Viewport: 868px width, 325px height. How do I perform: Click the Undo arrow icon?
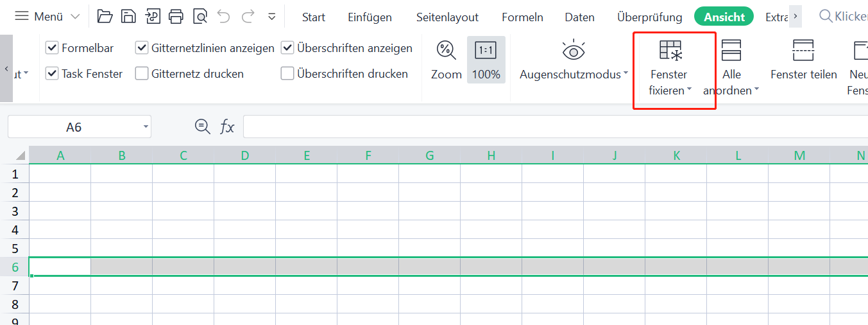[224, 17]
